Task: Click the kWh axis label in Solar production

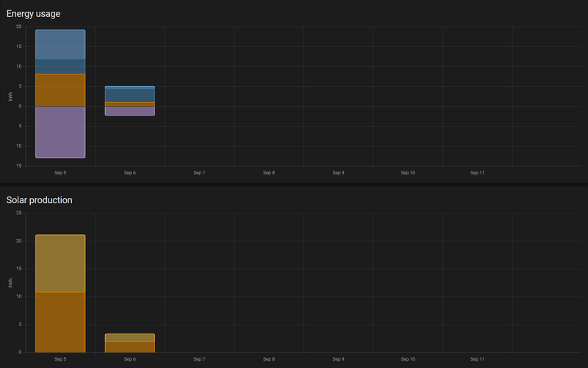Action: [x=10, y=283]
